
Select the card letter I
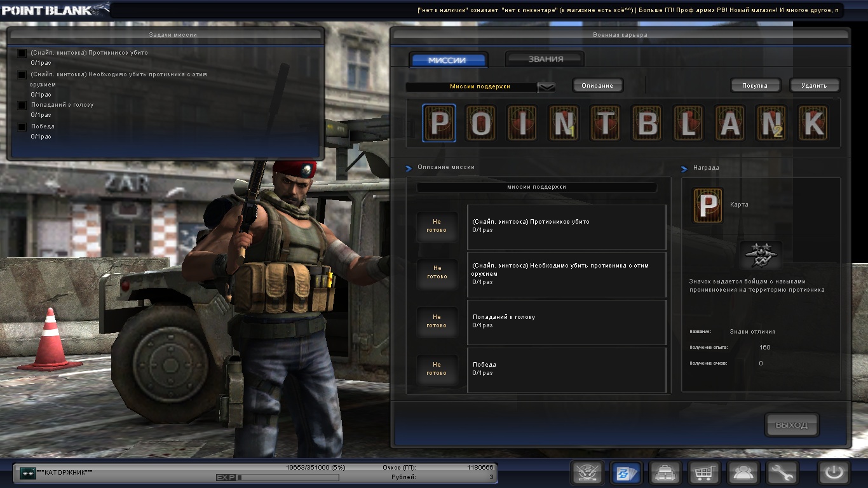click(522, 123)
